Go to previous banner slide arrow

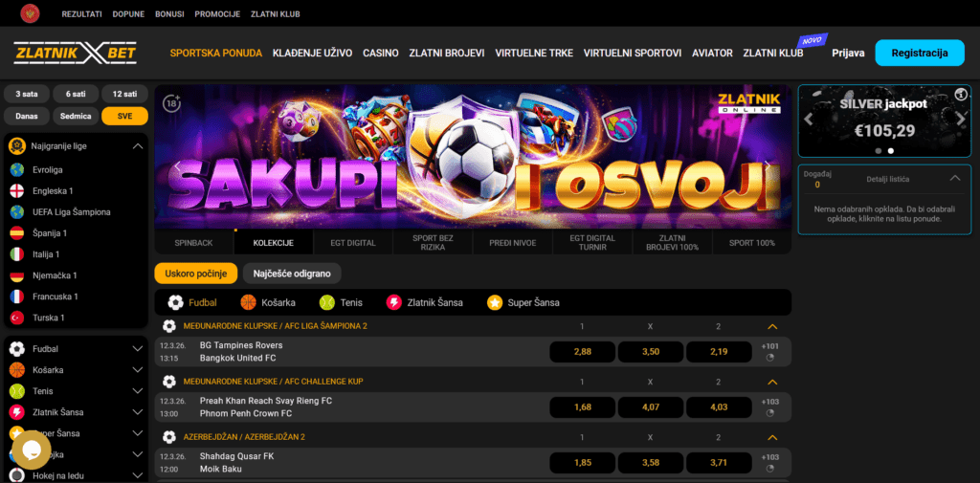coord(177,165)
